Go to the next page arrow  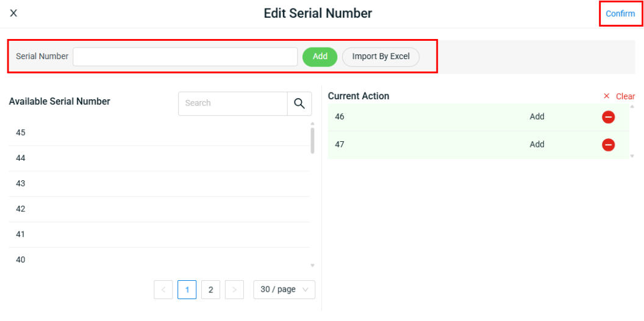coord(234,290)
